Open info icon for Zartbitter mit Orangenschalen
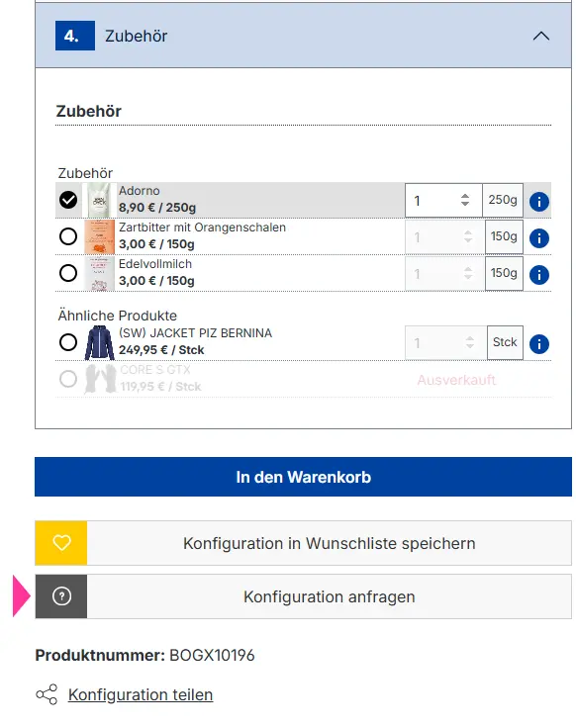Screen dimensions: 576x728 point(538,238)
